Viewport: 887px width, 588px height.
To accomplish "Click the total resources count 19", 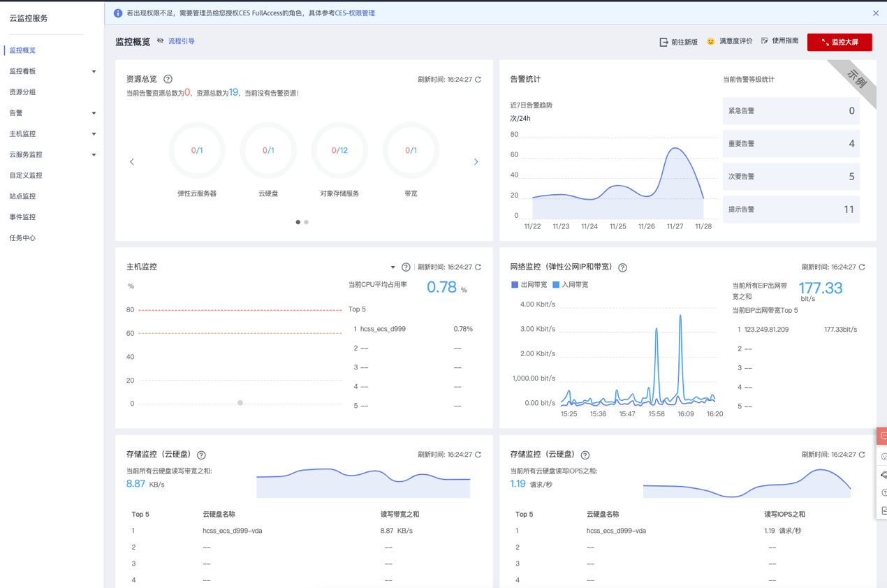I will coord(234,92).
